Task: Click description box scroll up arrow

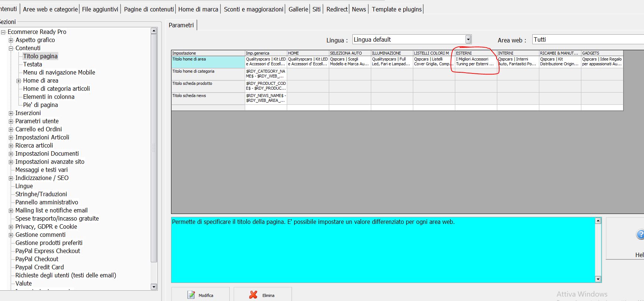Action: coord(598,221)
